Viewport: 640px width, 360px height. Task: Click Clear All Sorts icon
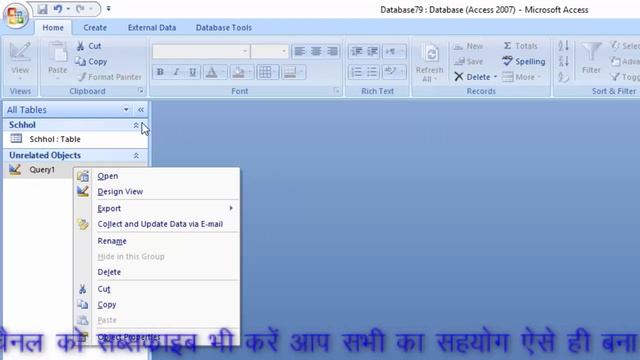pos(563,77)
